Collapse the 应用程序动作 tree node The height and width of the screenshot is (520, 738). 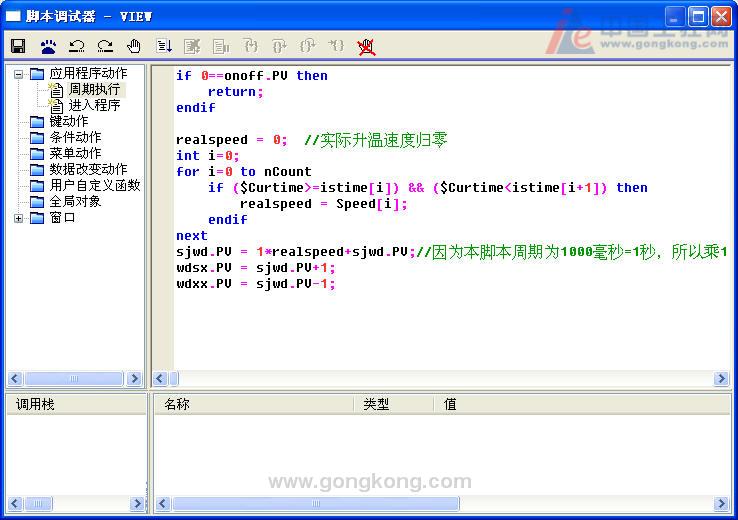tap(18, 74)
